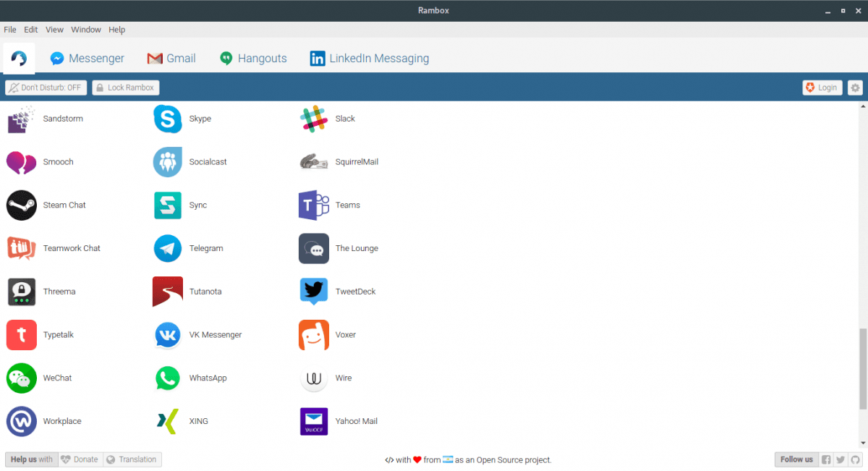The width and height of the screenshot is (868, 471).
Task: Select the VK Messenger icon
Action: point(168,335)
